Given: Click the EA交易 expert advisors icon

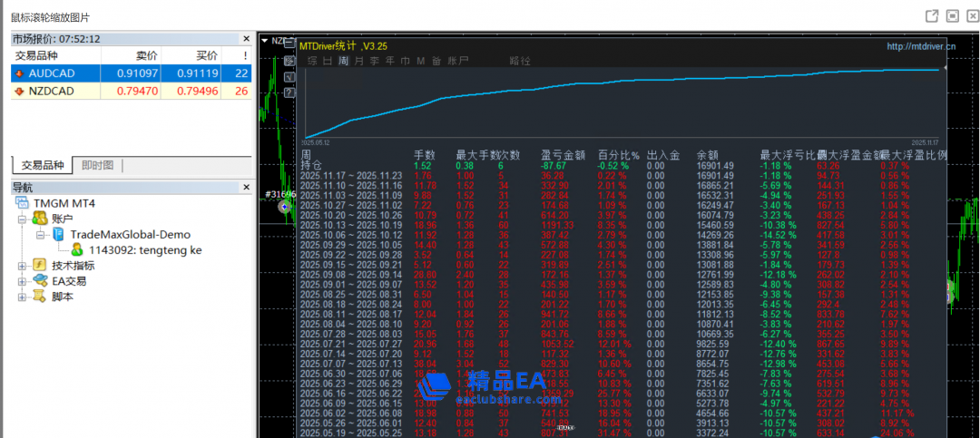Looking at the screenshot, I should point(40,281).
